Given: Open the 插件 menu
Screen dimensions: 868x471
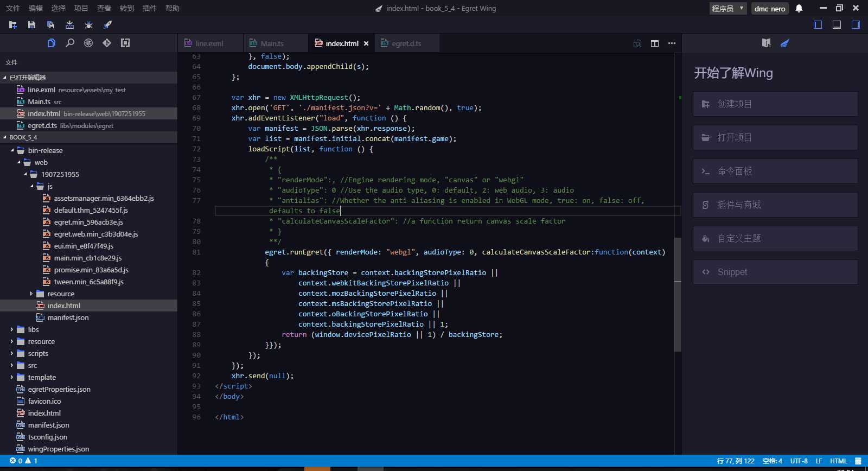Looking at the screenshot, I should tap(149, 8).
